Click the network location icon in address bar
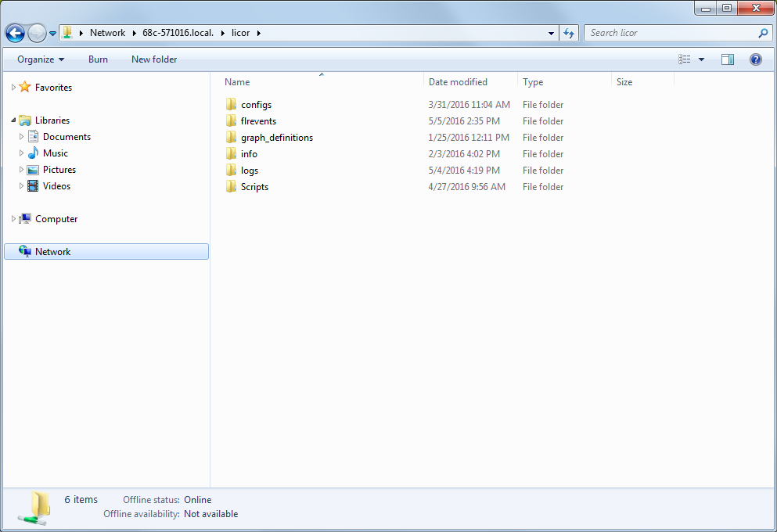This screenshot has height=532, width=777. tap(67, 33)
